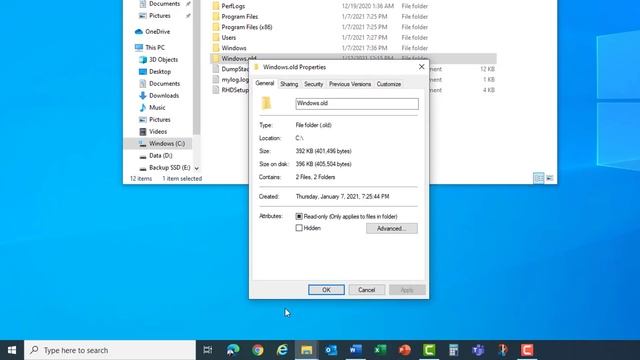Open Microsoft Teams from taskbar
The image size is (640, 360).
pyautogui.click(x=478, y=350)
